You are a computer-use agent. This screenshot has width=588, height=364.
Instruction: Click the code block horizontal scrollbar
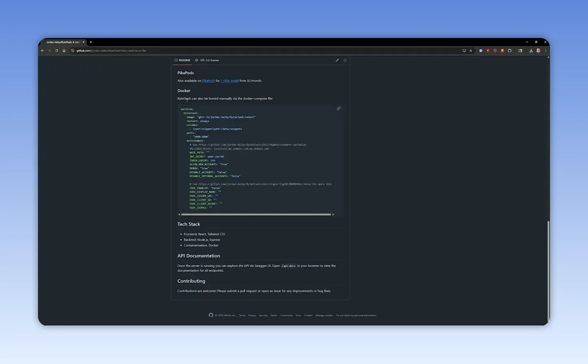click(256, 214)
